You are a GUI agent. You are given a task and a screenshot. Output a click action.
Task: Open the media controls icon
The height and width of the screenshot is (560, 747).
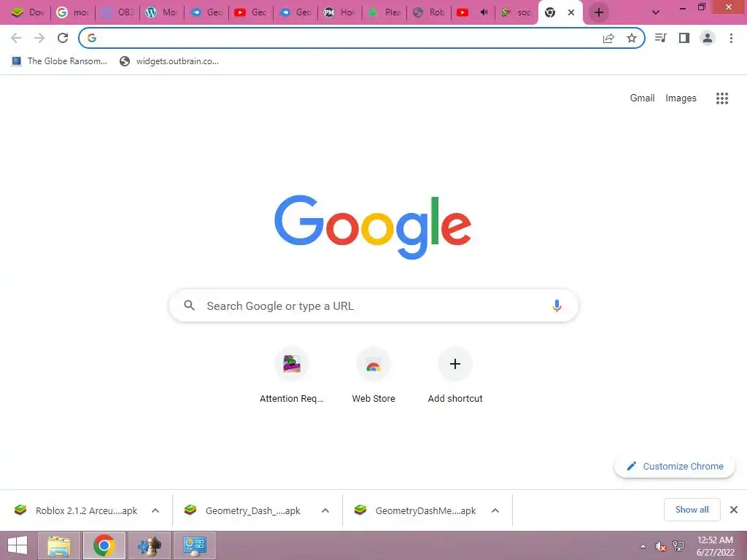pos(661,38)
